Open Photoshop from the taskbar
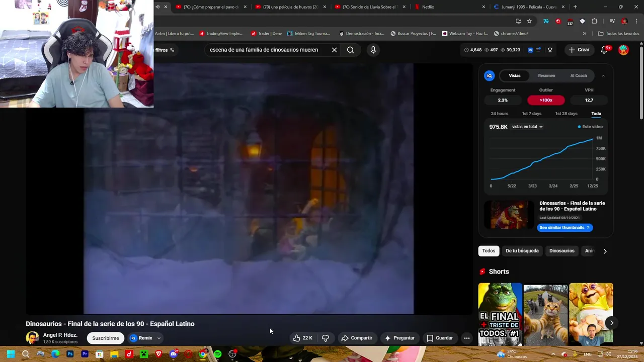The image size is (644, 362). coord(70,354)
